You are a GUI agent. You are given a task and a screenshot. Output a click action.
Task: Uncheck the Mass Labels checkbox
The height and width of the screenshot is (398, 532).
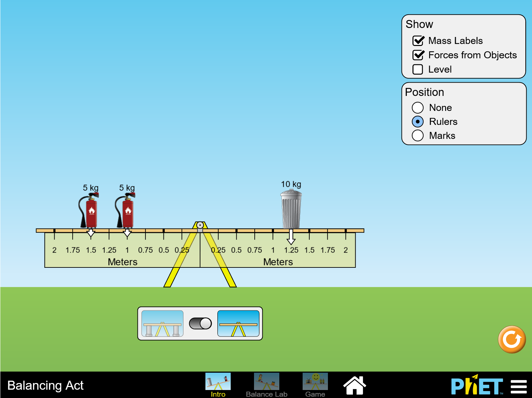pyautogui.click(x=418, y=41)
